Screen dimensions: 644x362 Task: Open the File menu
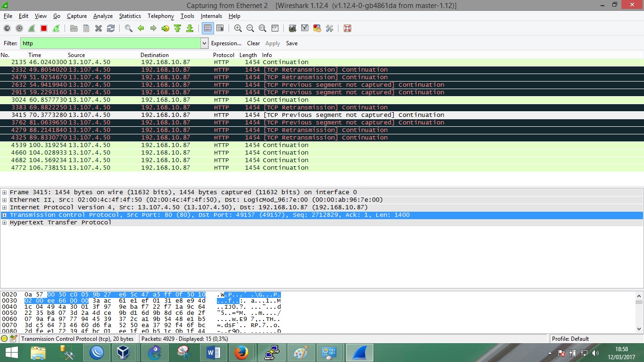(x=8, y=16)
